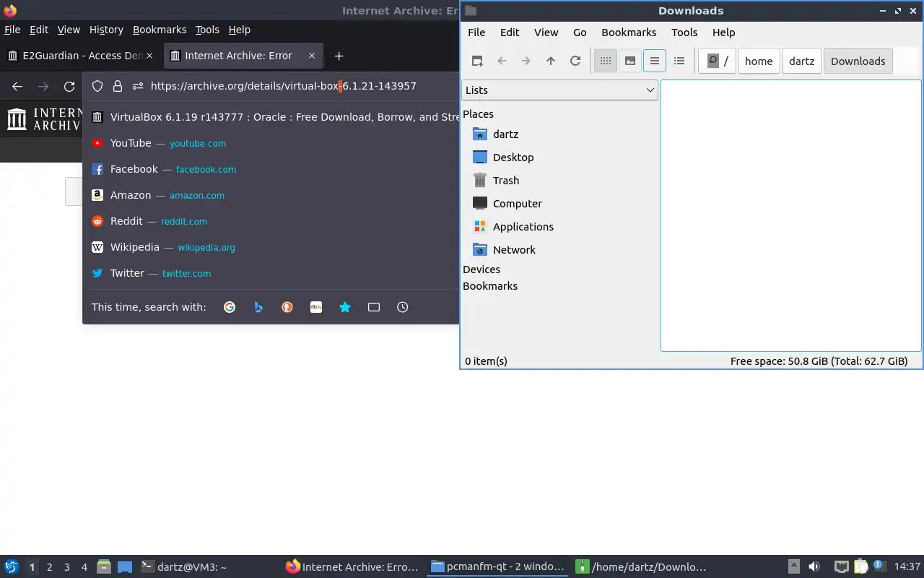Close the Internet Archive: Error tab
The height and width of the screenshot is (578, 924).
[x=312, y=56]
